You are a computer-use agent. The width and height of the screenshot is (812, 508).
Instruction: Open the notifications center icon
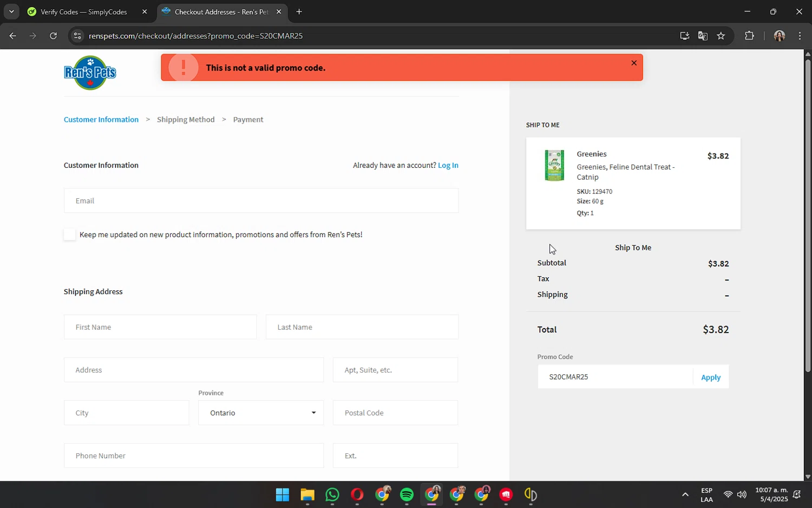(x=797, y=494)
